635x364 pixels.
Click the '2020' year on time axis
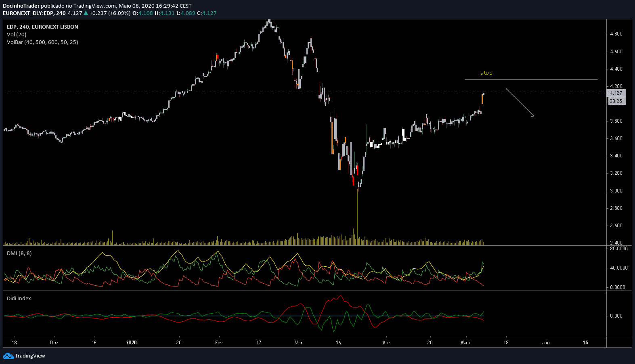point(131,343)
